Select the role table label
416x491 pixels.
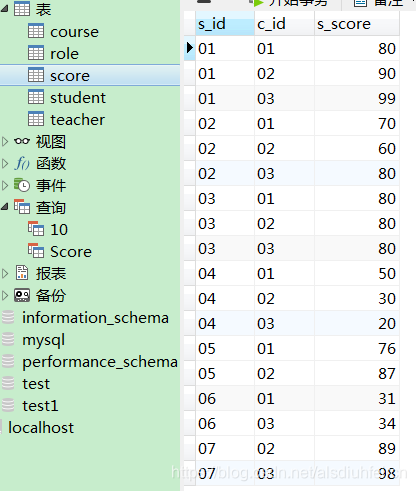64,54
